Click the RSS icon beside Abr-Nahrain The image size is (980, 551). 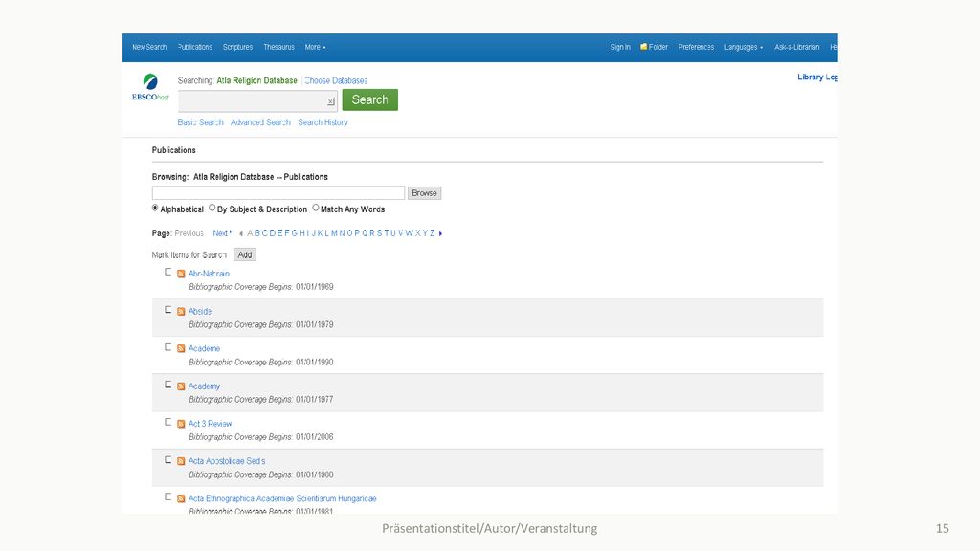tap(181, 274)
